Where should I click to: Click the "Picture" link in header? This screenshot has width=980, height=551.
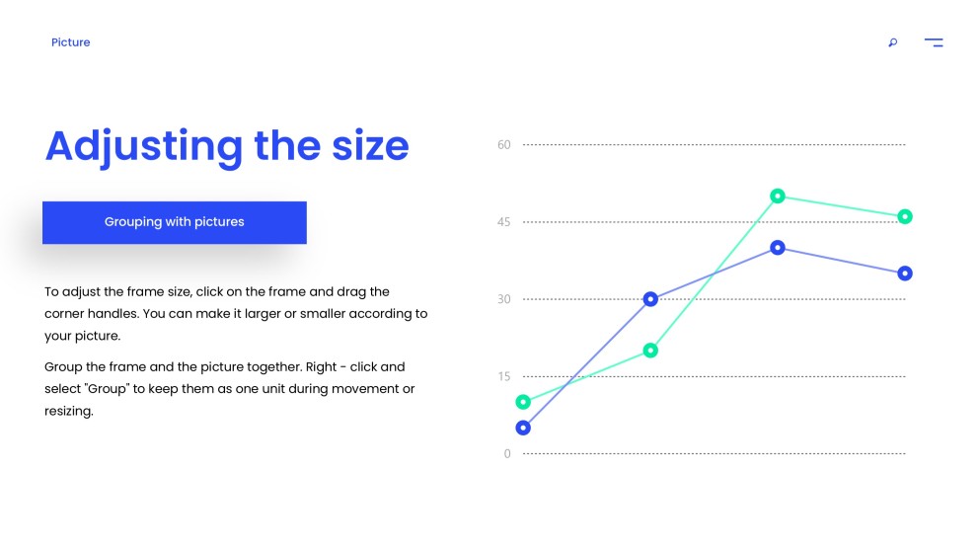click(71, 42)
